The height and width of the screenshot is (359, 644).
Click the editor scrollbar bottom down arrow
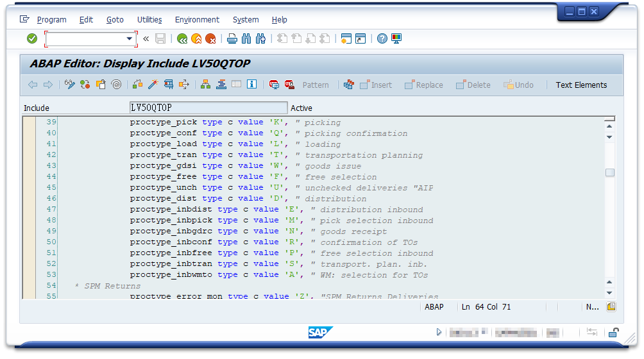click(x=609, y=294)
